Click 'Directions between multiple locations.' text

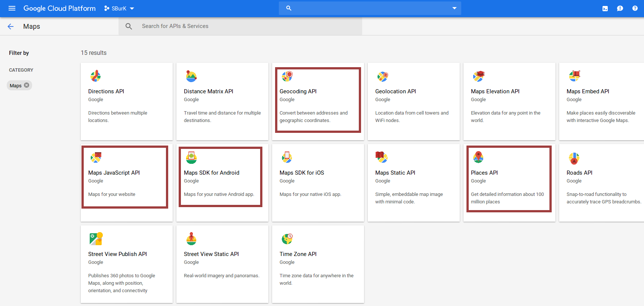coord(118,117)
